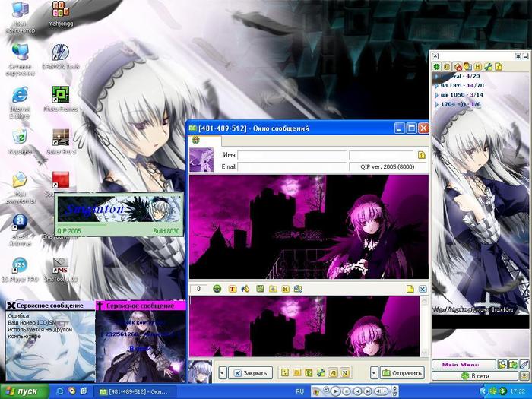Open the BS.Player PRO desktop icon
The height and width of the screenshot is (399, 532).
pyautogui.click(x=20, y=271)
